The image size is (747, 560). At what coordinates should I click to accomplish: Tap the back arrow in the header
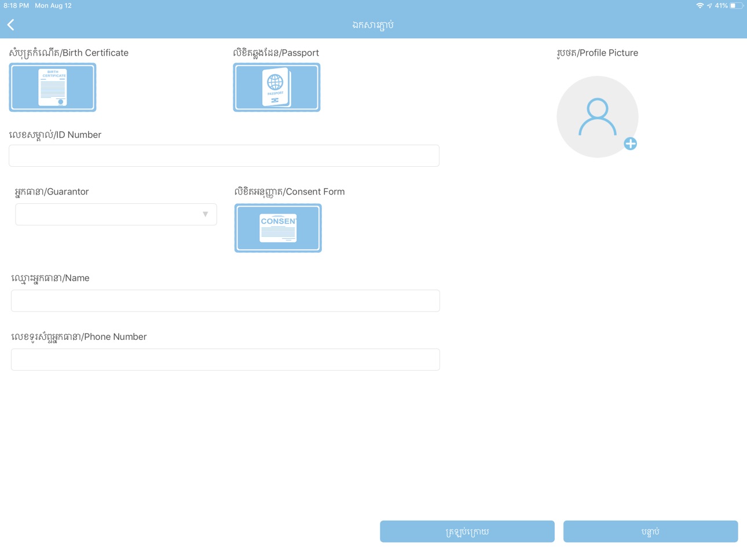point(11,24)
